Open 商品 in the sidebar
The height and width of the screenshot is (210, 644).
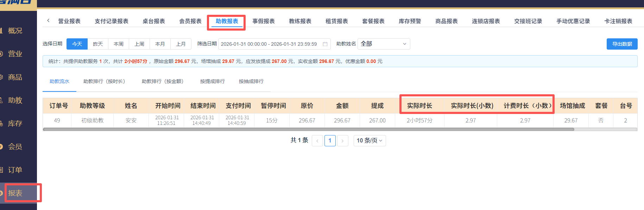tap(15, 77)
